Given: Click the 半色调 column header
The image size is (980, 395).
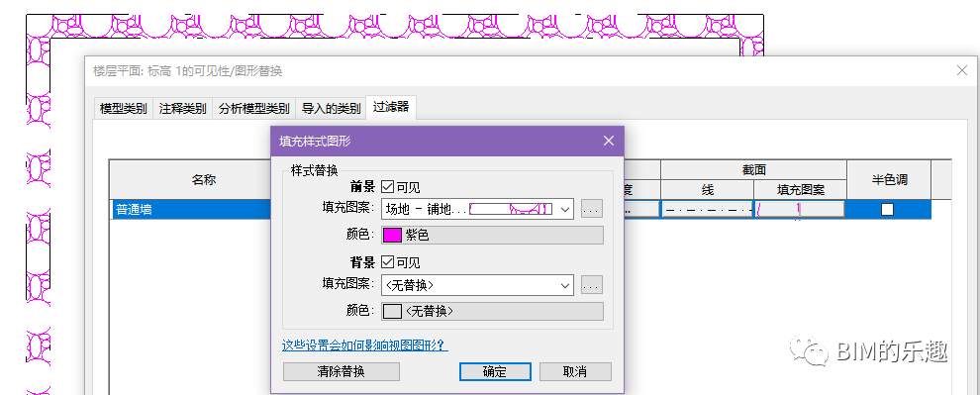Looking at the screenshot, I should 889,179.
